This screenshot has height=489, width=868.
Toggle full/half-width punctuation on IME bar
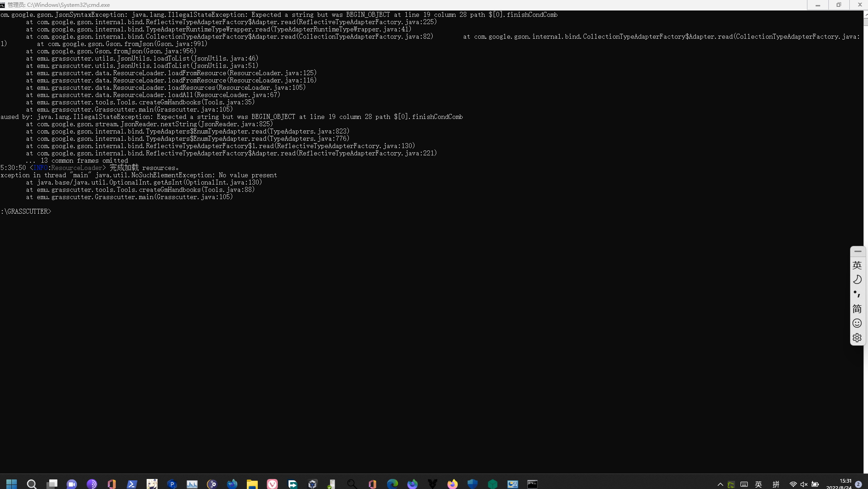click(x=858, y=294)
